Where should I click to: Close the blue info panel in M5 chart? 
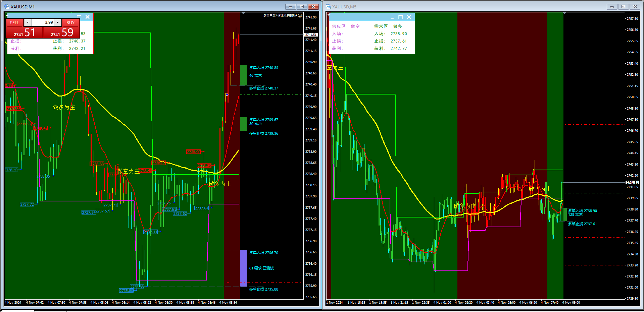409,17
